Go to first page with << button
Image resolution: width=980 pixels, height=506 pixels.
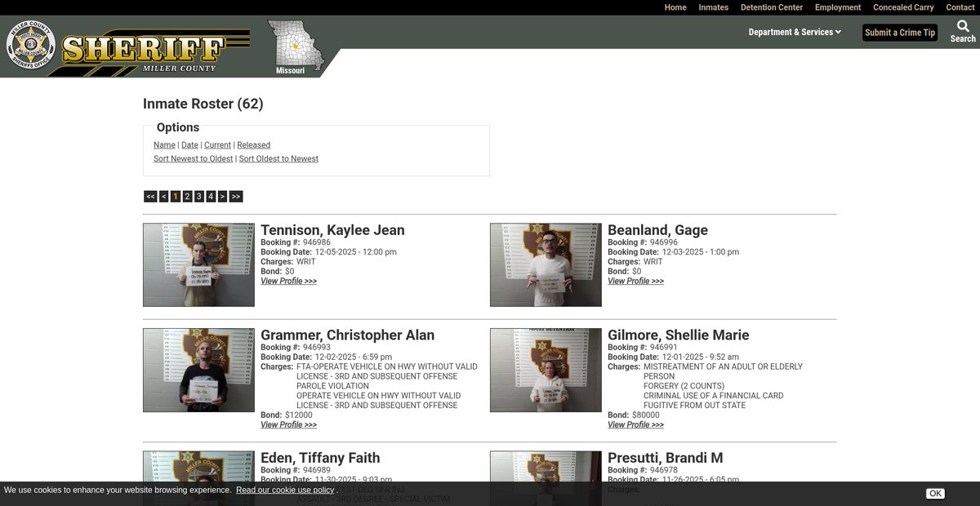150,197
